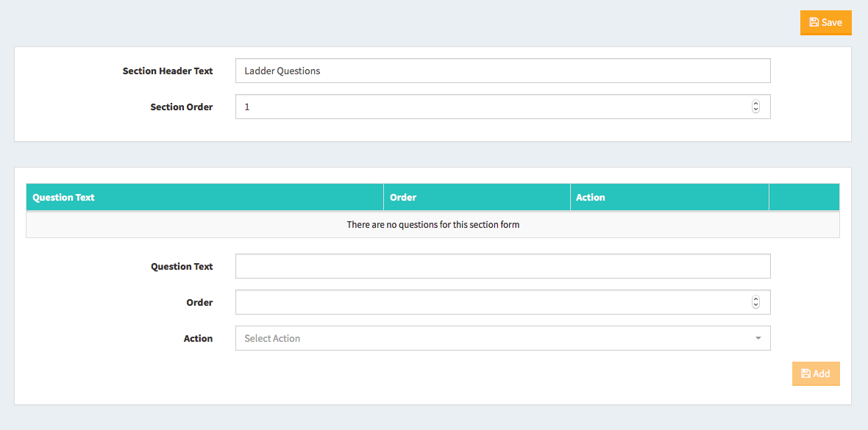
Task: Click the question Order stepper arrows
Action: point(755,302)
